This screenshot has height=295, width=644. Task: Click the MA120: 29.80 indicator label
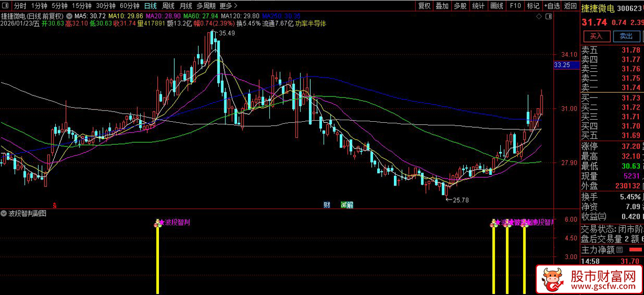pos(241,16)
